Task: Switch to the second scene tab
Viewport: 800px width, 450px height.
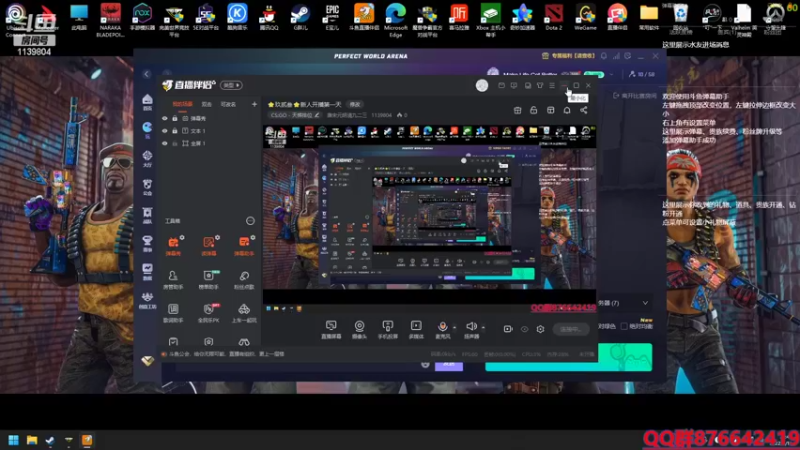Action: [x=206, y=104]
